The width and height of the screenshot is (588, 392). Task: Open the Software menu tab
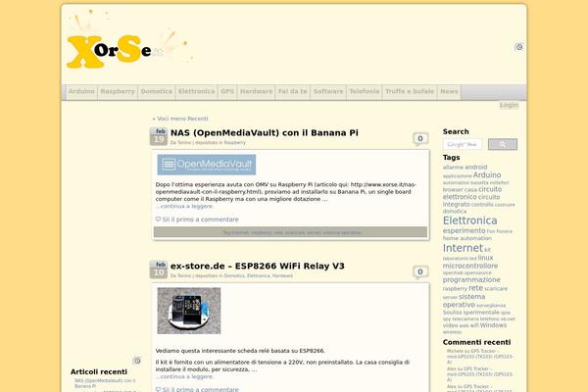coord(328,91)
